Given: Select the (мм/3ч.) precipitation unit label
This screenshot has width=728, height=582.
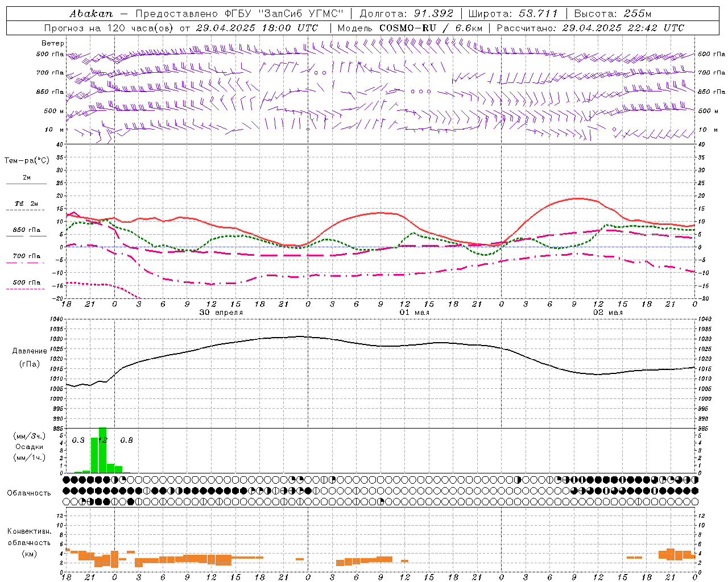Looking at the screenshot, I should [30, 436].
